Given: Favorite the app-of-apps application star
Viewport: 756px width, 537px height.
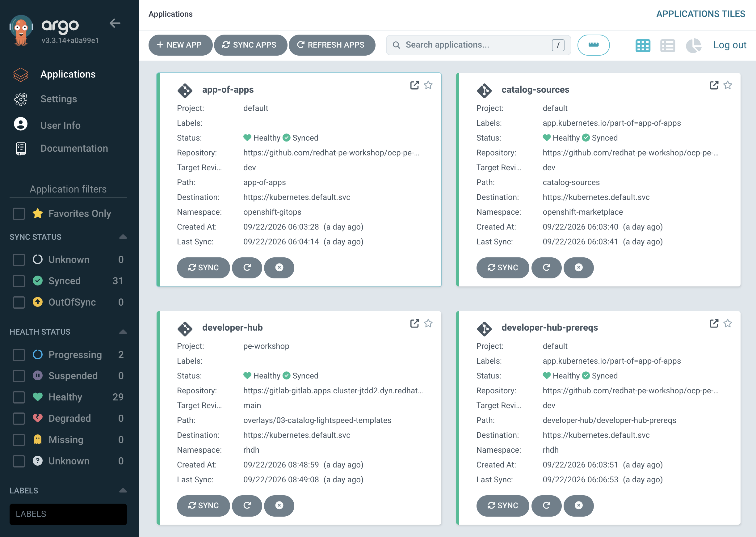Looking at the screenshot, I should [428, 85].
